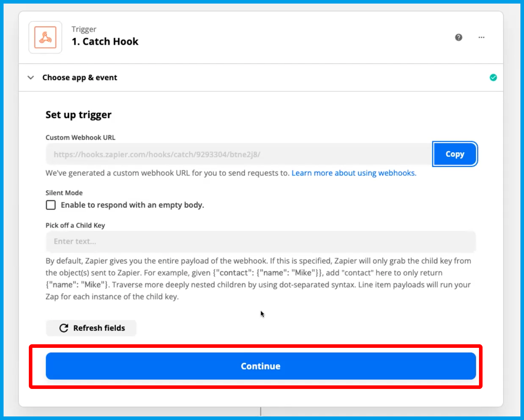Click the child key help description text
The width and height of the screenshot is (524, 420).
(x=258, y=279)
